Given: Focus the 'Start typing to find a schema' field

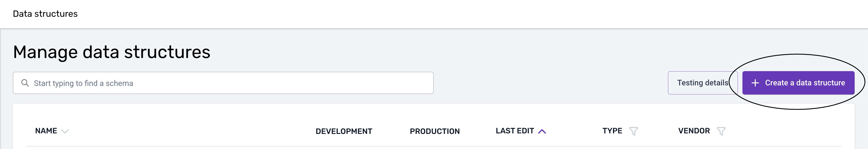Looking at the screenshot, I should pyautogui.click(x=223, y=83).
